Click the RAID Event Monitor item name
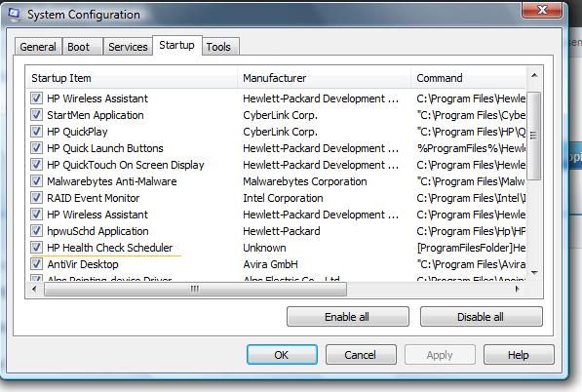The image size is (582, 392). pyautogui.click(x=94, y=198)
